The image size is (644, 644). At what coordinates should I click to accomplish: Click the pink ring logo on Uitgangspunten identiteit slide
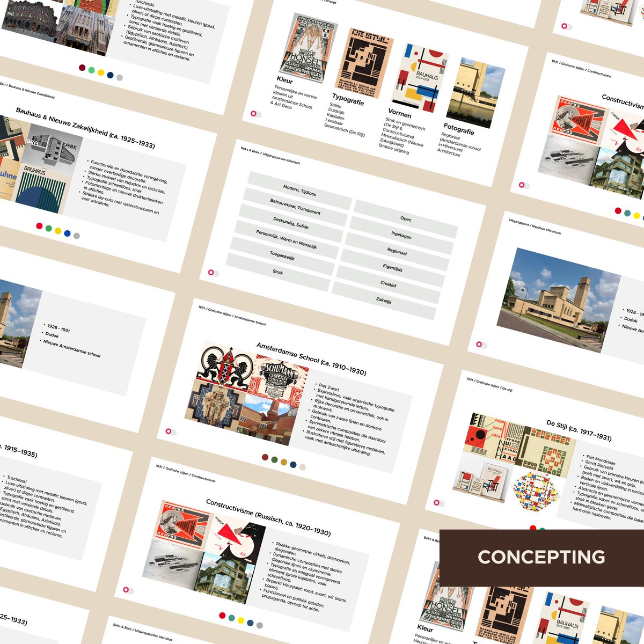click(211, 273)
